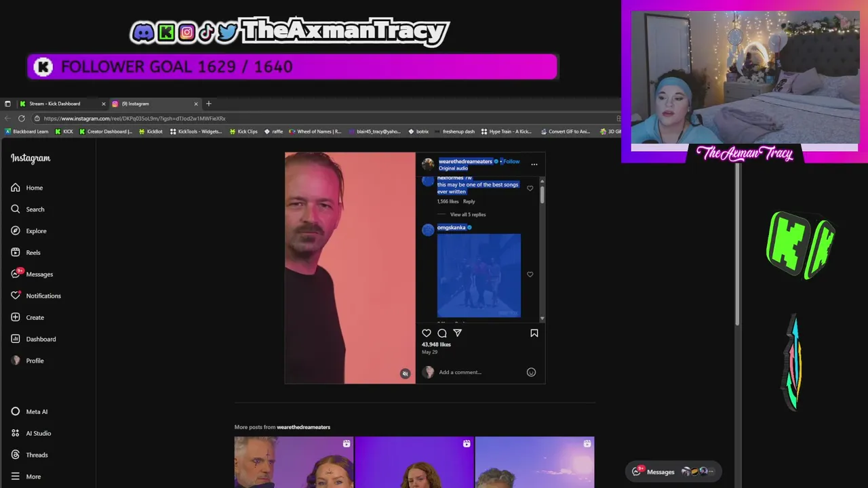The image size is (868, 488).
Task: Open Reels from sidebar
Action: coord(26,253)
